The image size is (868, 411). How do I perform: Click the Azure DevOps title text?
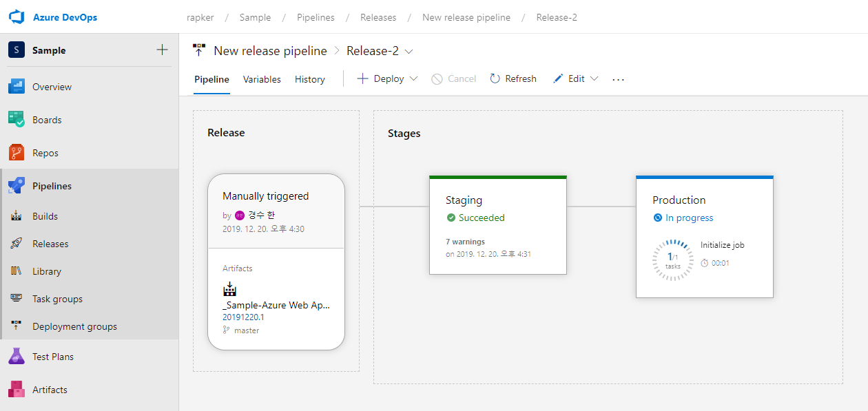pos(65,17)
